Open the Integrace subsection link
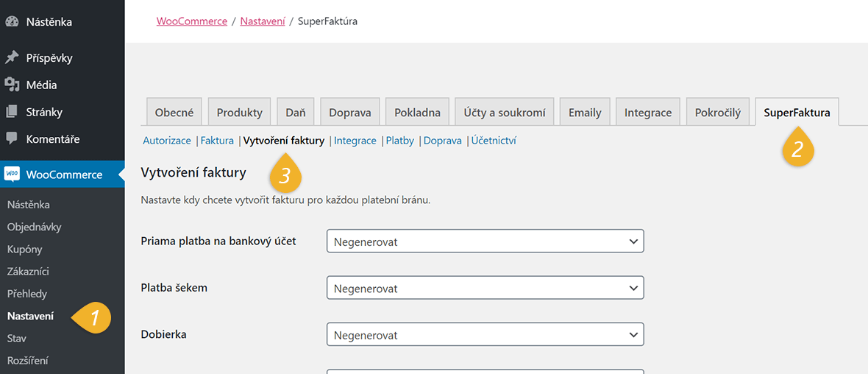 355,141
